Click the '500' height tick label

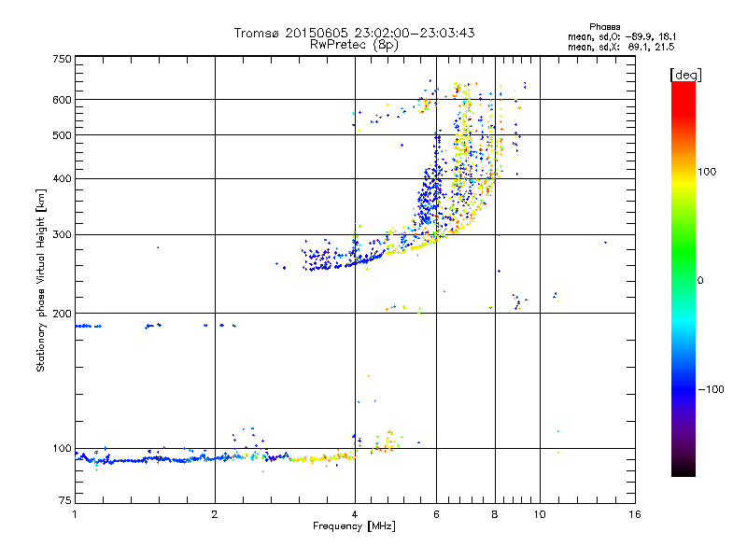point(62,135)
